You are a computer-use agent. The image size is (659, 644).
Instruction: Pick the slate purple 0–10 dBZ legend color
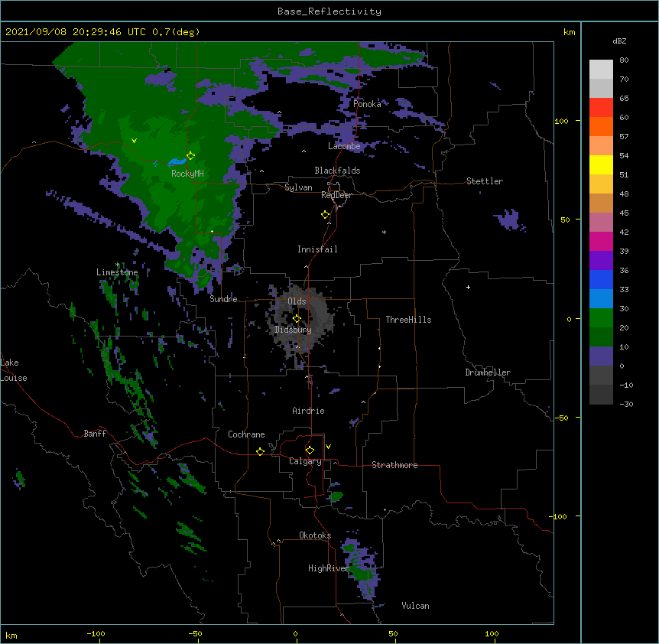coord(601,356)
